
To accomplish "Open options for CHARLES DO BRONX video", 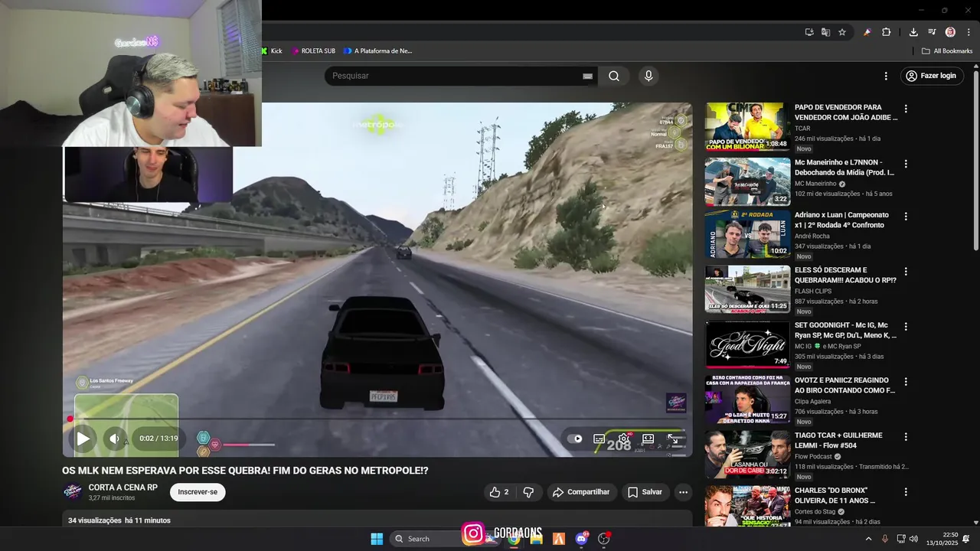I will (x=906, y=492).
